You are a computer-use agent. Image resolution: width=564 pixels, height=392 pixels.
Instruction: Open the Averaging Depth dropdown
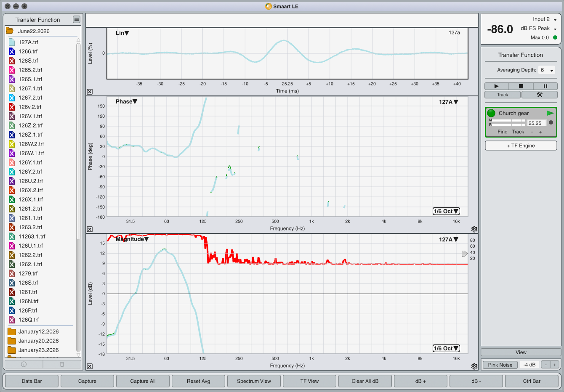click(x=547, y=70)
